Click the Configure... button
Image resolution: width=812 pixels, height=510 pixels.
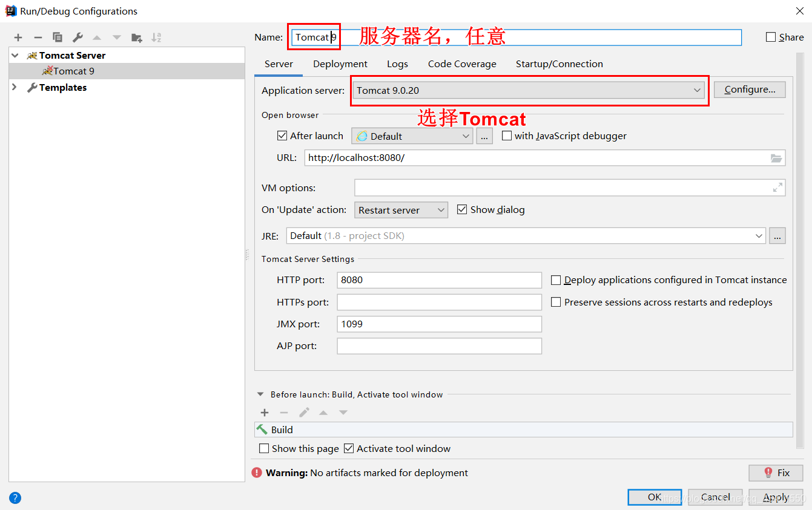point(750,90)
